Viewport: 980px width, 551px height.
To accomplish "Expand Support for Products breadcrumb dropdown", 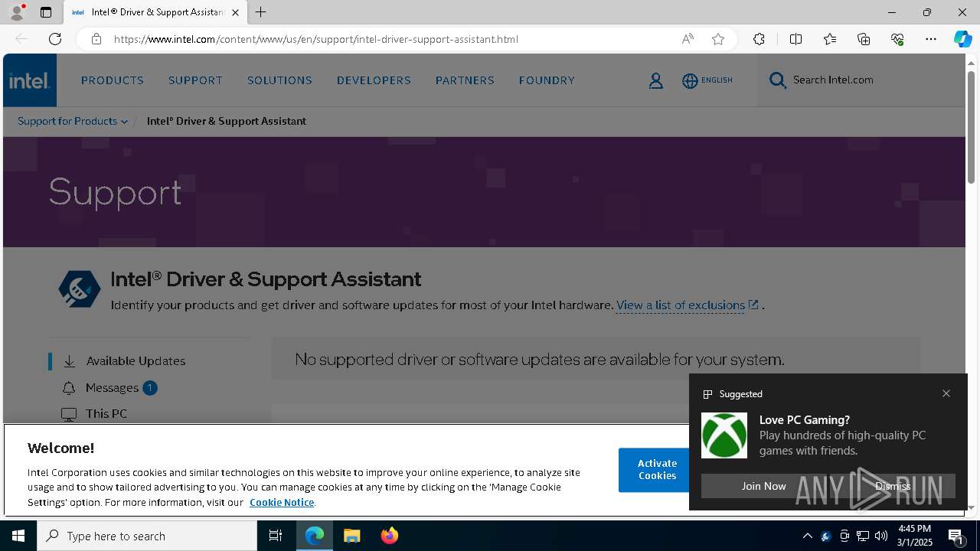I will coord(73,121).
